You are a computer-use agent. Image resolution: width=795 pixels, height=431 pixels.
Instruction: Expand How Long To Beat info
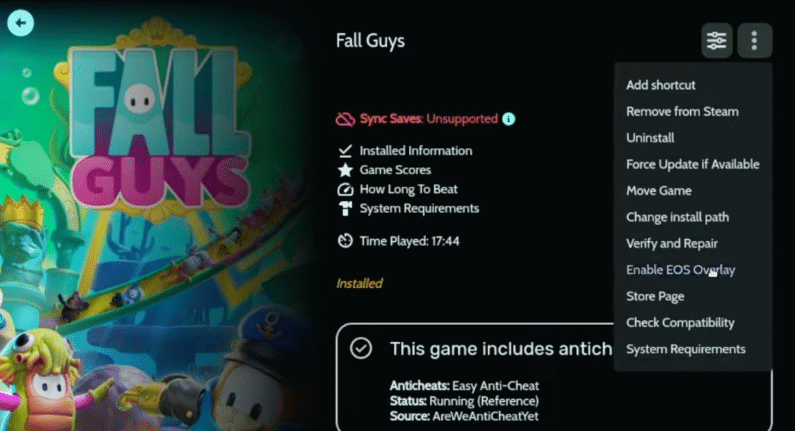coord(409,189)
